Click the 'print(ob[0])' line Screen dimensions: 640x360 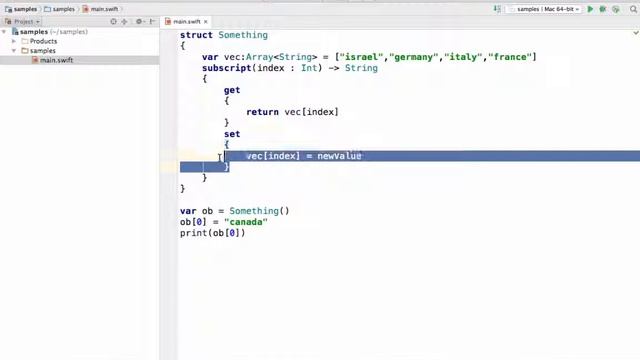213,233
